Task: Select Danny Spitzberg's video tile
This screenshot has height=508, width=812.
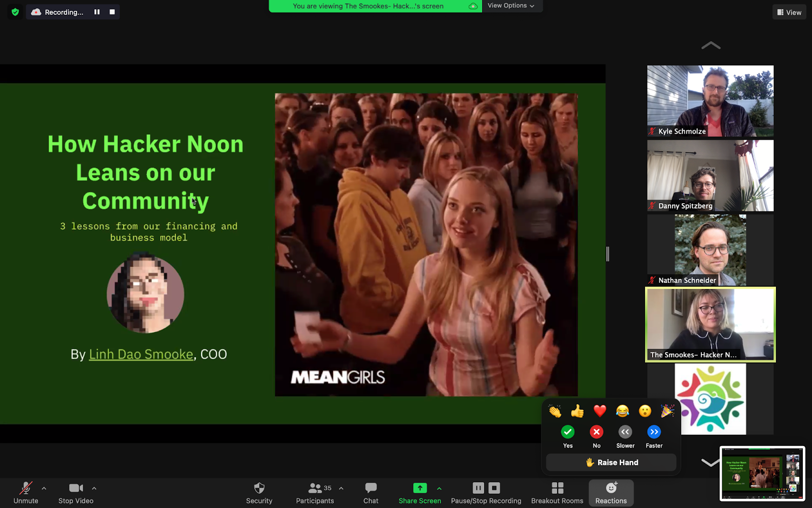Action: [x=710, y=175]
